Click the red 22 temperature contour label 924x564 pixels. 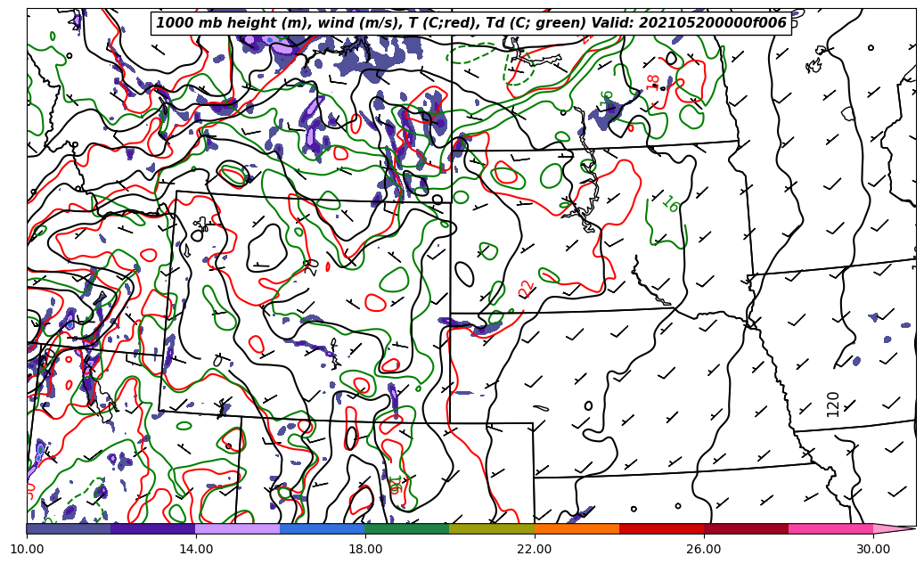(x=527, y=289)
